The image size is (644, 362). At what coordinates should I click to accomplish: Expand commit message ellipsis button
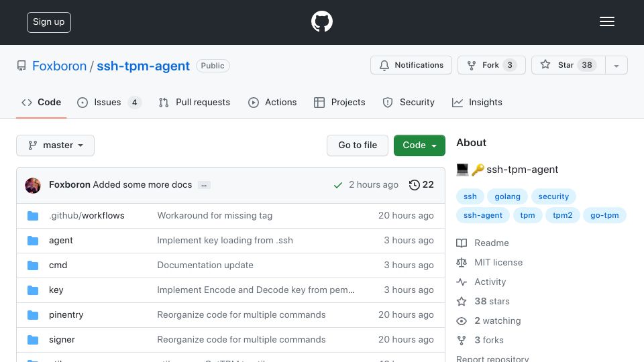(x=204, y=185)
